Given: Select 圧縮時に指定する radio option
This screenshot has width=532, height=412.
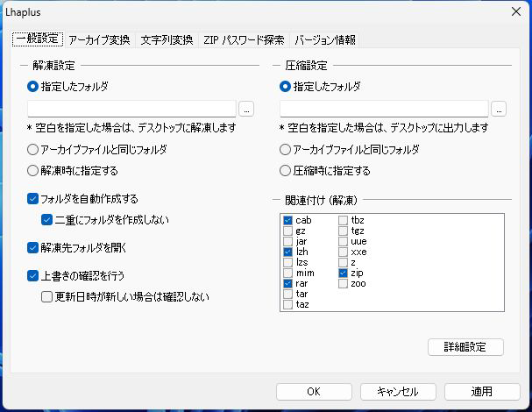Looking at the screenshot, I should [x=286, y=171].
